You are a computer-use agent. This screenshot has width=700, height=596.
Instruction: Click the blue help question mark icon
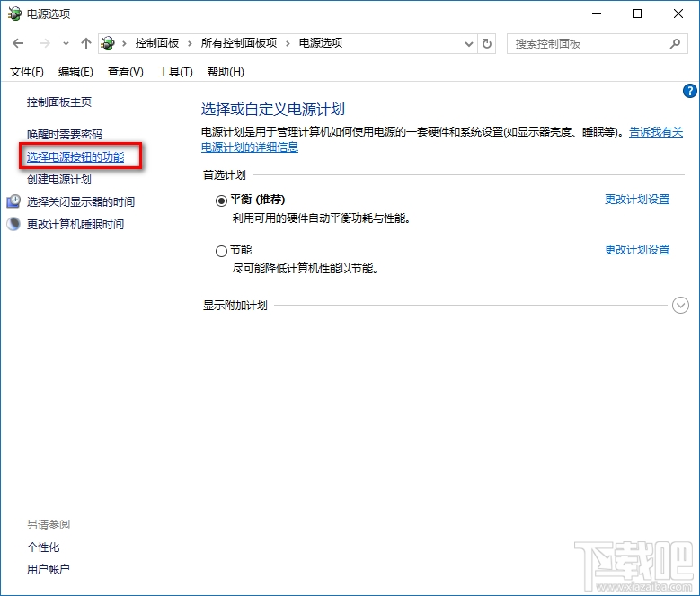[x=689, y=91]
